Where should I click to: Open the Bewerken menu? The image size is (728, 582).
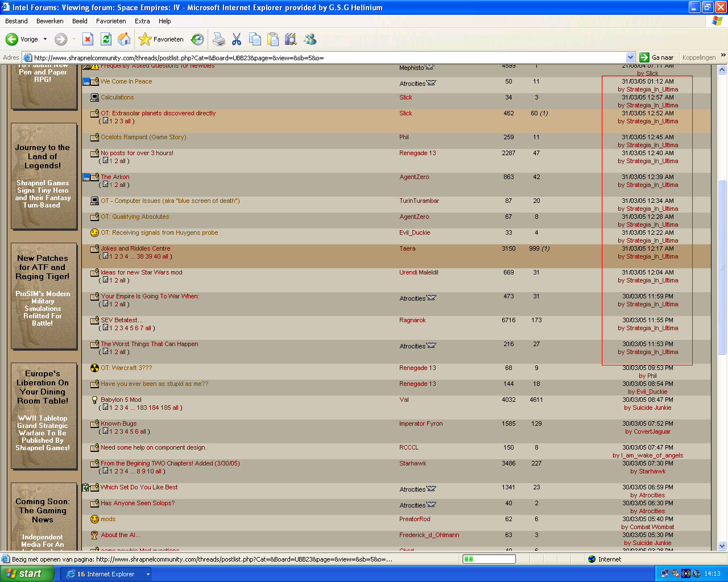click(49, 21)
